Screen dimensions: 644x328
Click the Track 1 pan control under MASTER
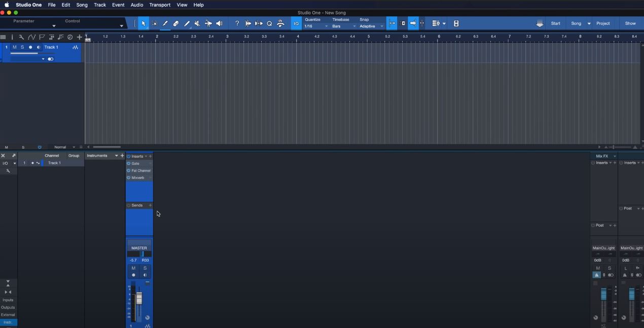139,254
